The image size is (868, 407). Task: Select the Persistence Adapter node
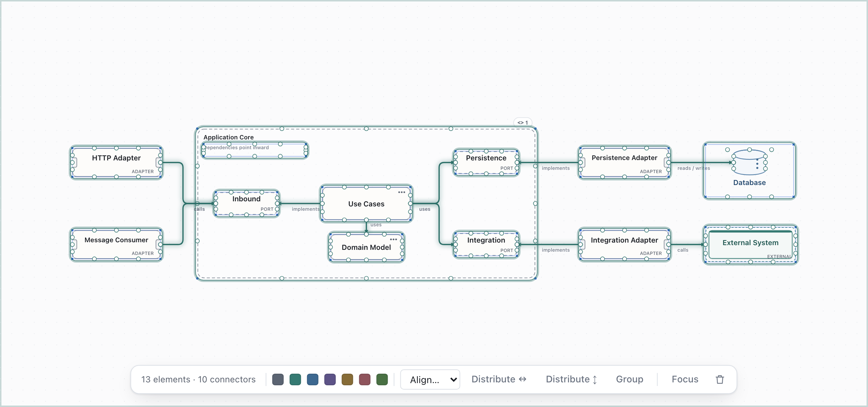(624, 163)
